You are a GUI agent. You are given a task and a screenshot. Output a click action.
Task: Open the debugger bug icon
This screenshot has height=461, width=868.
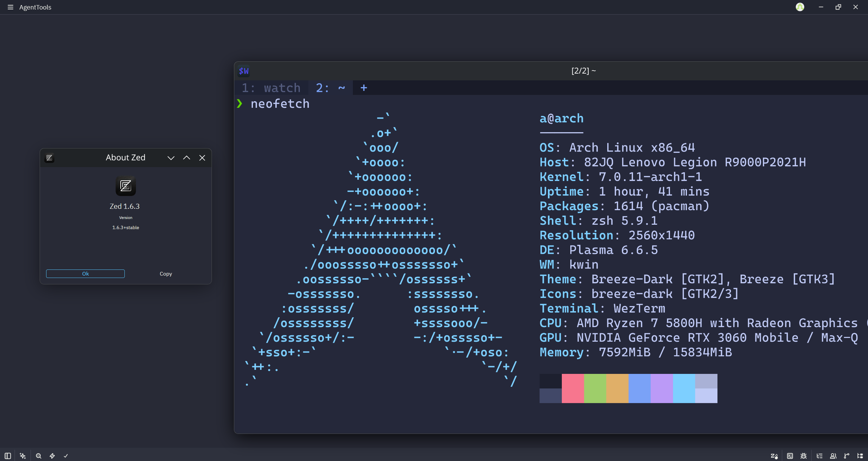[804, 456]
